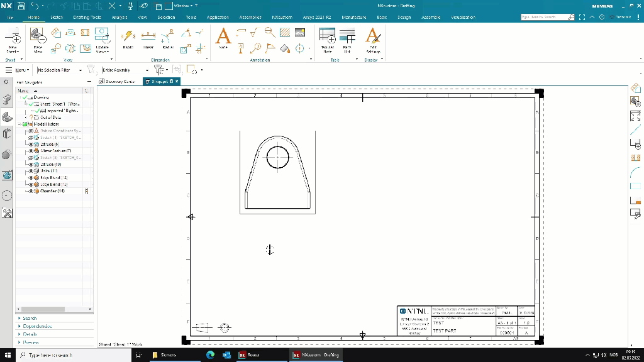This screenshot has height=362, width=644.
Task: Hide the Unite (11) feature
Action: [30, 171]
